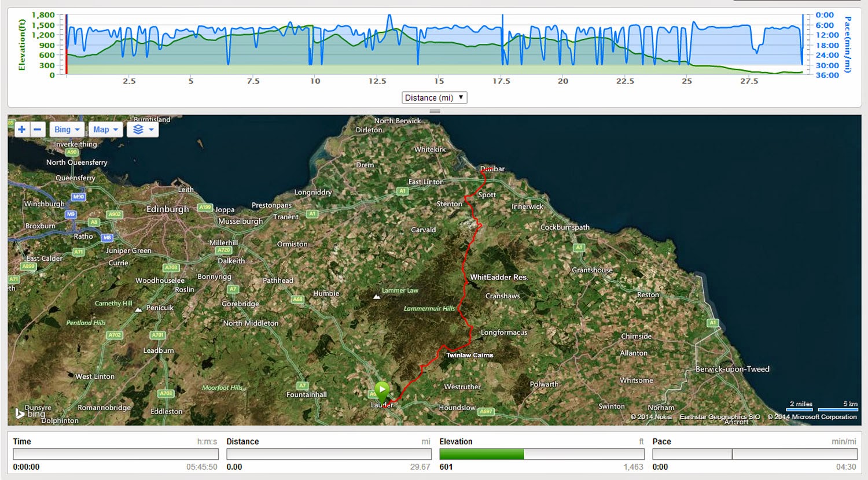The width and height of the screenshot is (868, 480).
Task: Click the A68 road shield near Humbie
Action: click(x=297, y=299)
